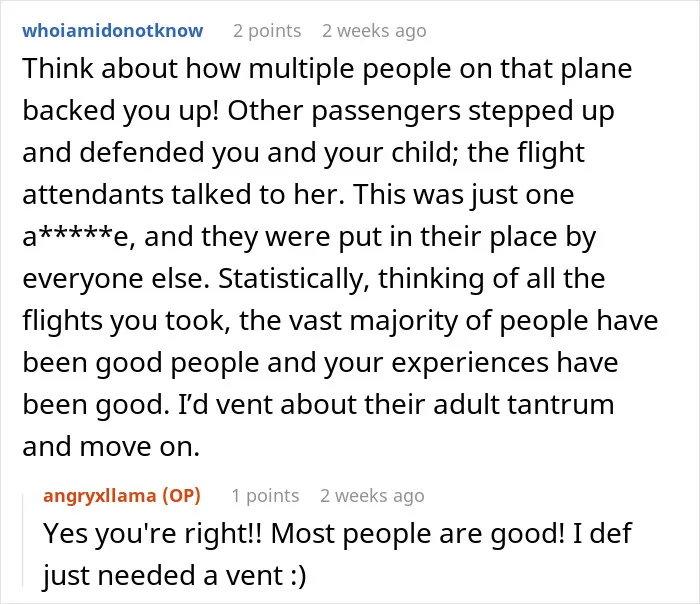
Task: Open top comment's "2 weeks ago" timestamp permalink
Action: [374, 31]
